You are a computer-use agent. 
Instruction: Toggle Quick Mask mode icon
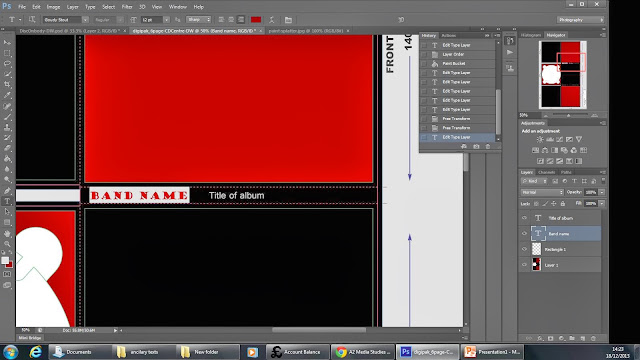tap(7, 275)
